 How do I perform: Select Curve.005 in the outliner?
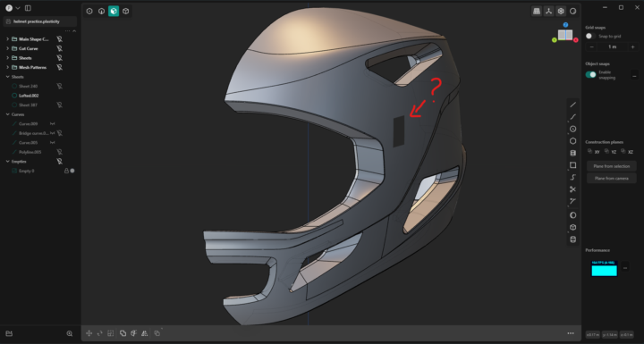point(28,142)
